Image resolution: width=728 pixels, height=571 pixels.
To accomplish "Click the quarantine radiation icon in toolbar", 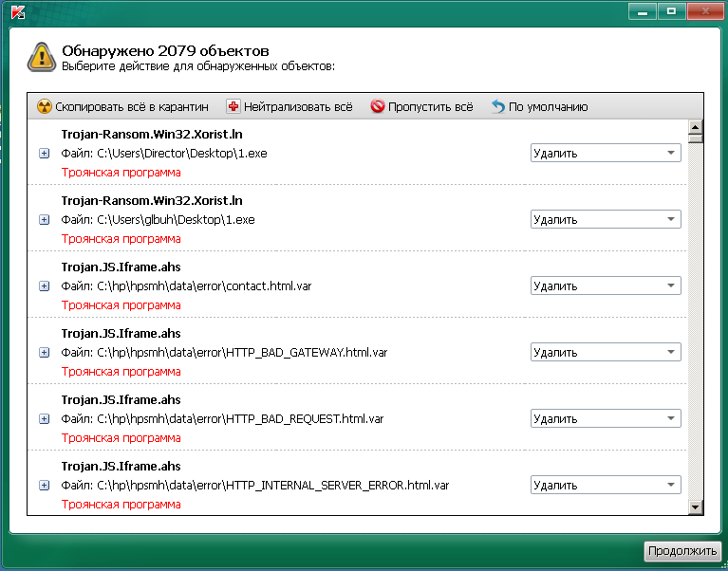I will [x=44, y=107].
